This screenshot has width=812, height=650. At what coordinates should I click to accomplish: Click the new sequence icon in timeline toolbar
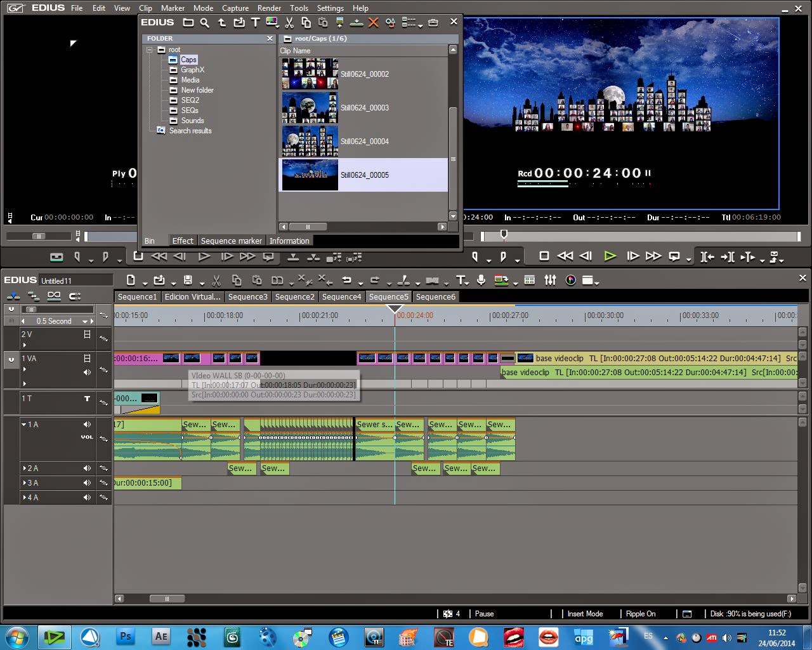click(x=131, y=280)
